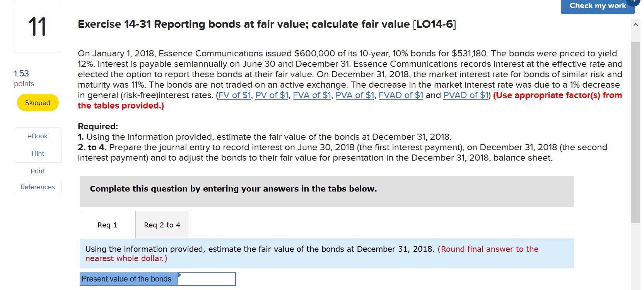This screenshot has height=290, width=644.
Task: Open the PV of $1 table
Action: coord(272,95)
